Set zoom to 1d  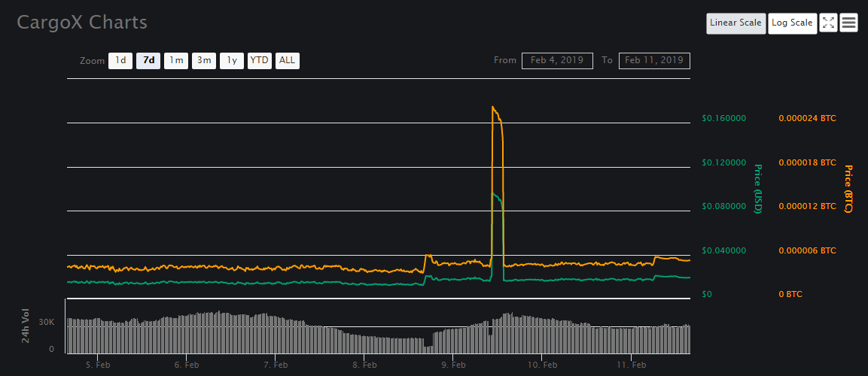tap(120, 60)
